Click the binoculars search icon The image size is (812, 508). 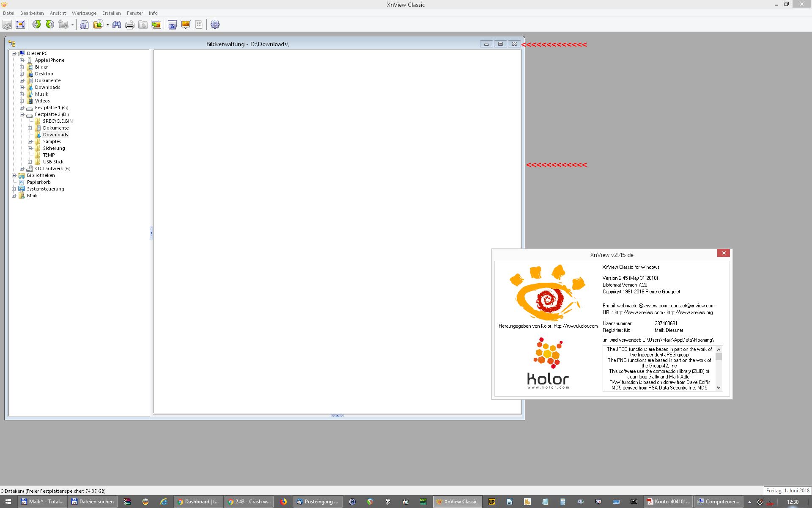click(117, 25)
